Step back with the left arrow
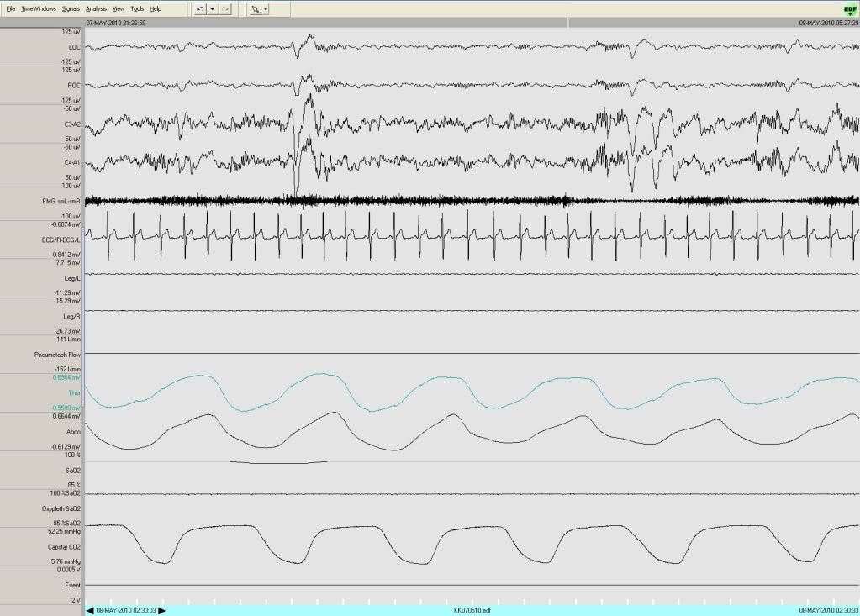The width and height of the screenshot is (860, 616). point(90,610)
